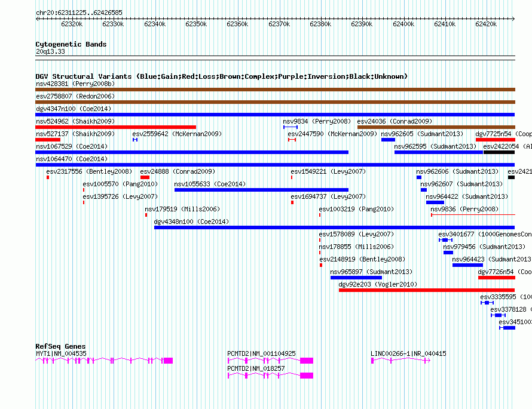532x409 pixels.
Task: Select the esv1395726 (Levy2007) variant label
Action: (120, 196)
